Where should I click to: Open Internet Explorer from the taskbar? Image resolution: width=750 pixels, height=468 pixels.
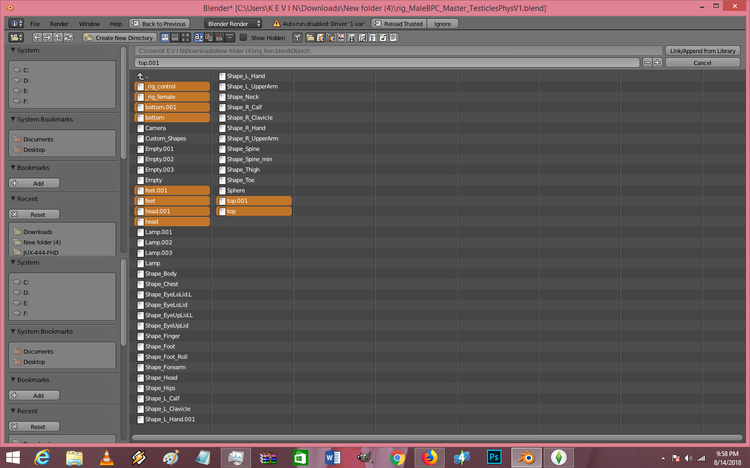point(42,457)
